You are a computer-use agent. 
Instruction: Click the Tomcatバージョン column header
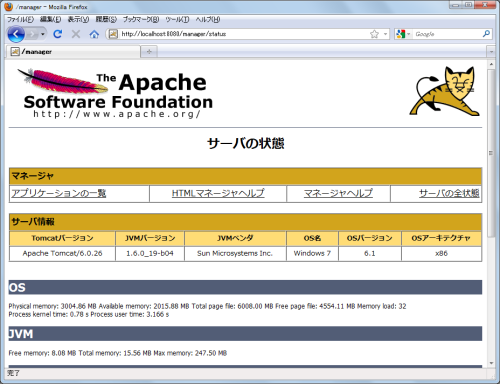(x=62, y=238)
